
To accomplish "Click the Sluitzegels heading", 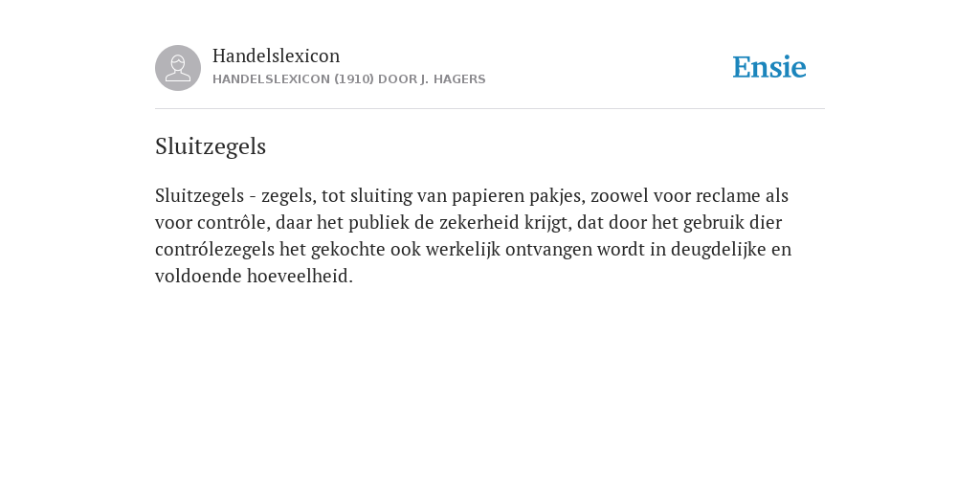I will pyautogui.click(x=211, y=146).
